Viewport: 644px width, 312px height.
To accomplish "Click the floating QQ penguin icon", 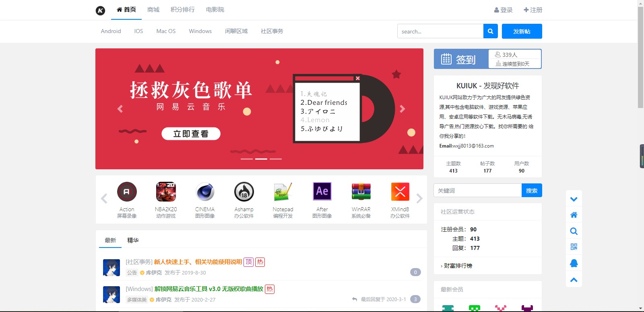I will pos(574,263).
